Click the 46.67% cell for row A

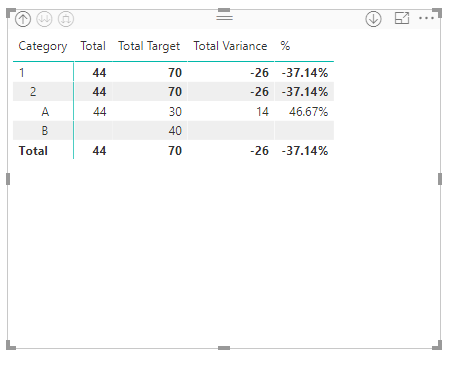click(x=308, y=111)
